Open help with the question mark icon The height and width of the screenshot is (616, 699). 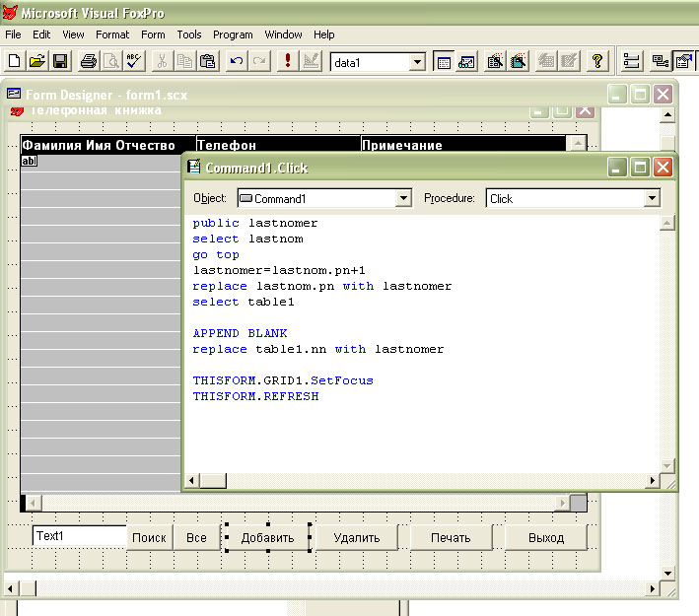pyautogui.click(x=596, y=61)
